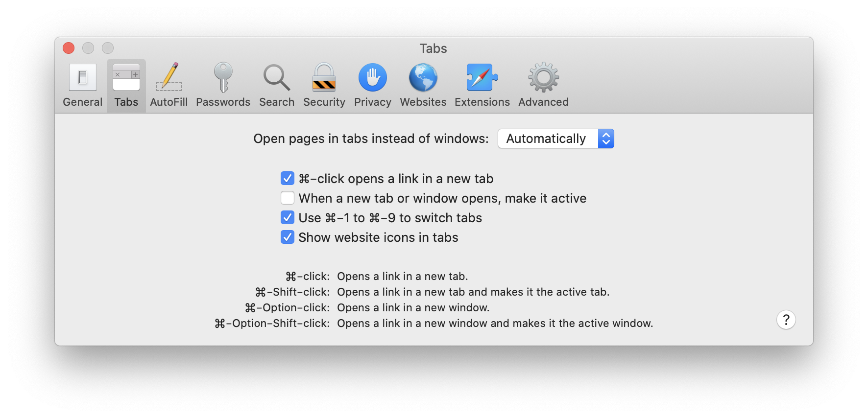Open Websites pane with globe icon
Image resolution: width=868 pixels, height=418 pixels.
(423, 86)
